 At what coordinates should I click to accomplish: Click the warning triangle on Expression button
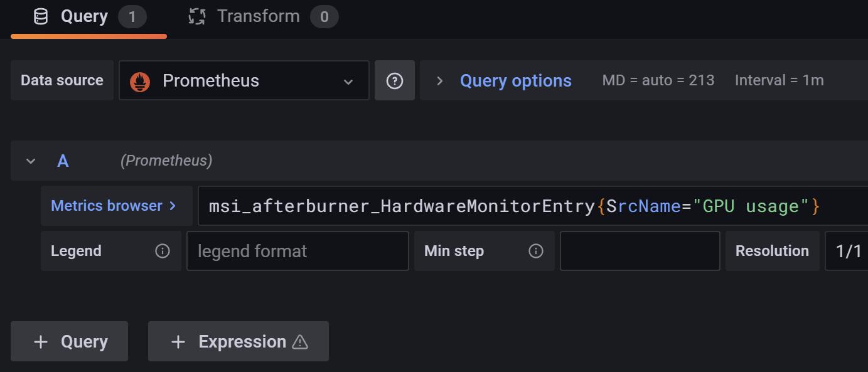click(300, 342)
